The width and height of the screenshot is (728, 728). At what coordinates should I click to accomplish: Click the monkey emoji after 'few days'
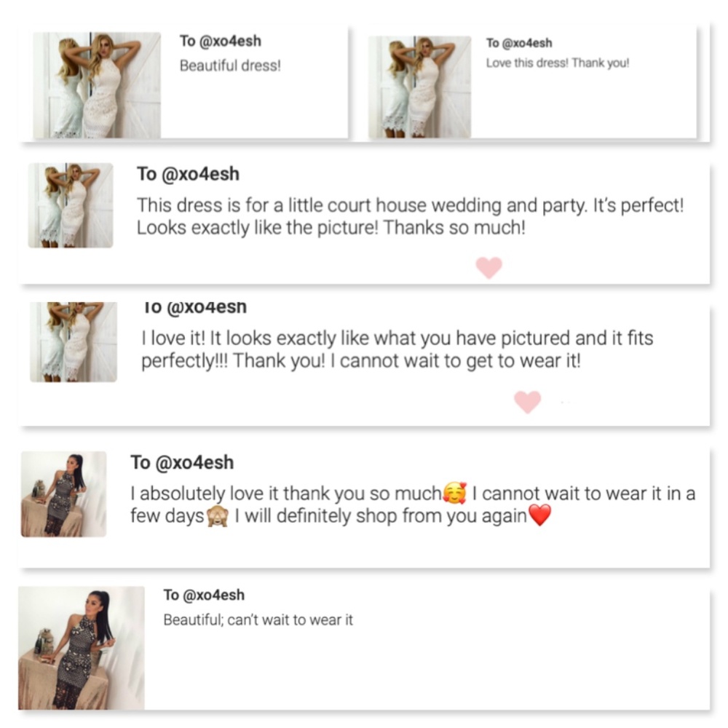coord(217,516)
